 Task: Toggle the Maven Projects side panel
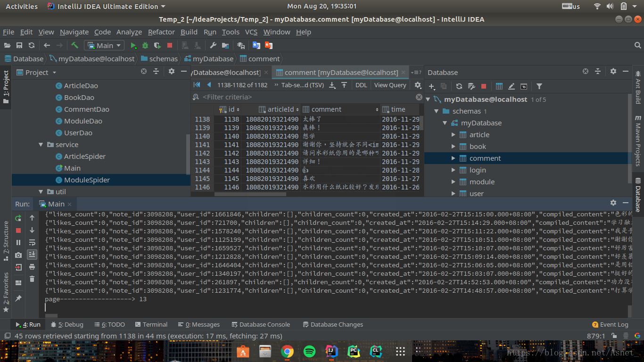tap(638, 140)
